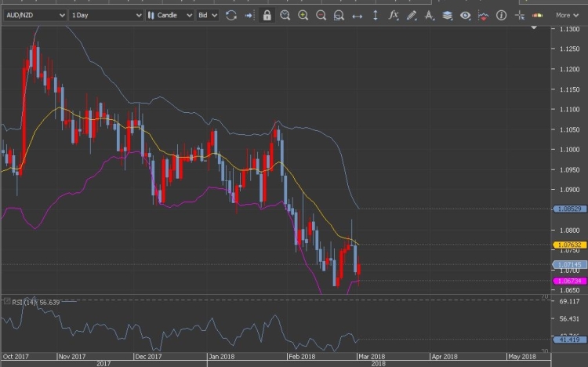This screenshot has width=588, height=367.
Task: Open the Bid price side dropdown
Action: click(207, 15)
